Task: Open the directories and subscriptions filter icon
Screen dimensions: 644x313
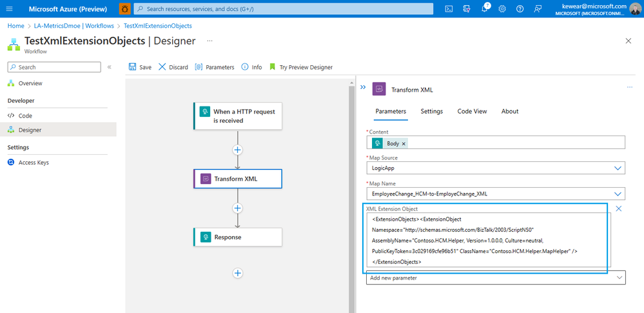Action: [x=467, y=8]
